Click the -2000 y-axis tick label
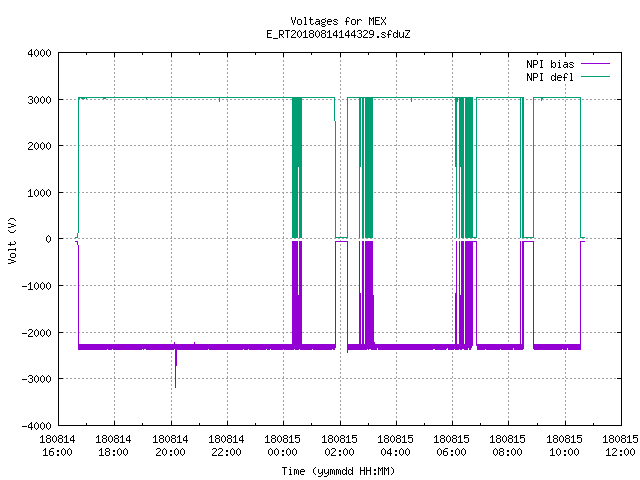Screen dimensions: 640x480 tap(36, 333)
